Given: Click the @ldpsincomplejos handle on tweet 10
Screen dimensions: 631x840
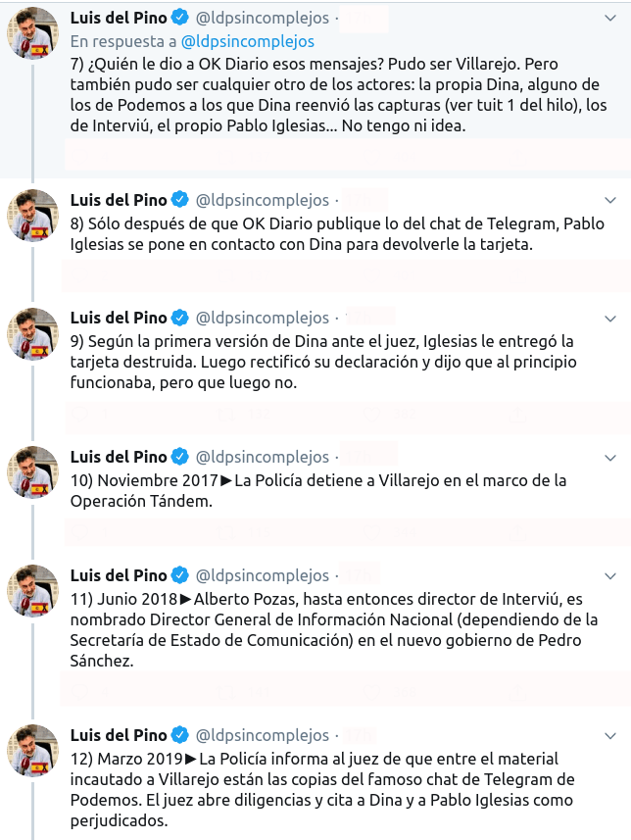Looking at the screenshot, I should (263, 457).
